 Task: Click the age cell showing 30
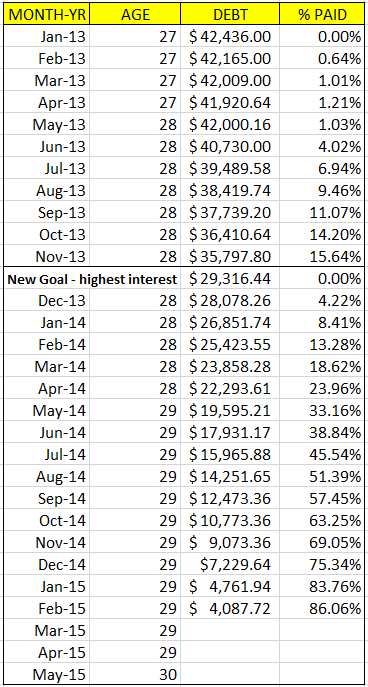tap(135, 675)
